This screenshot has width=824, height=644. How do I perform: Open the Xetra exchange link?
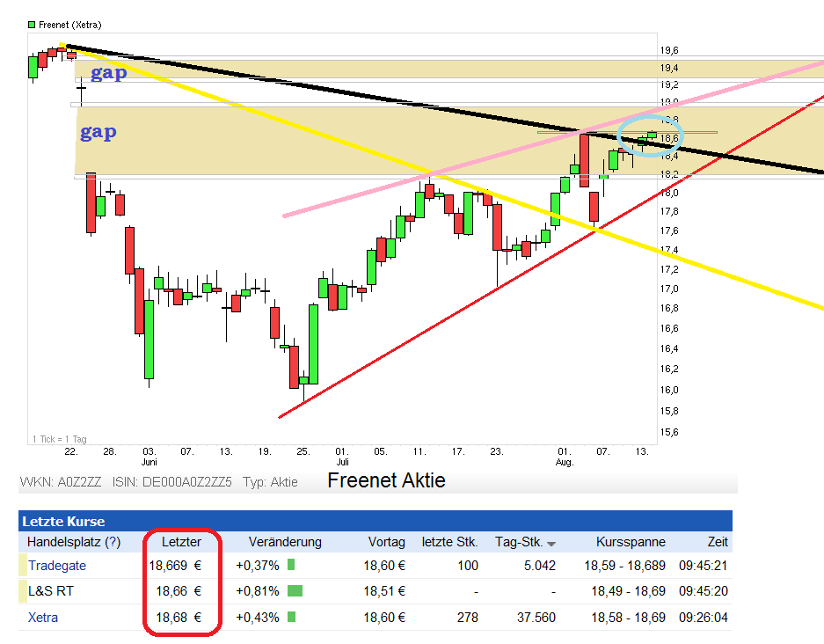(x=42, y=618)
